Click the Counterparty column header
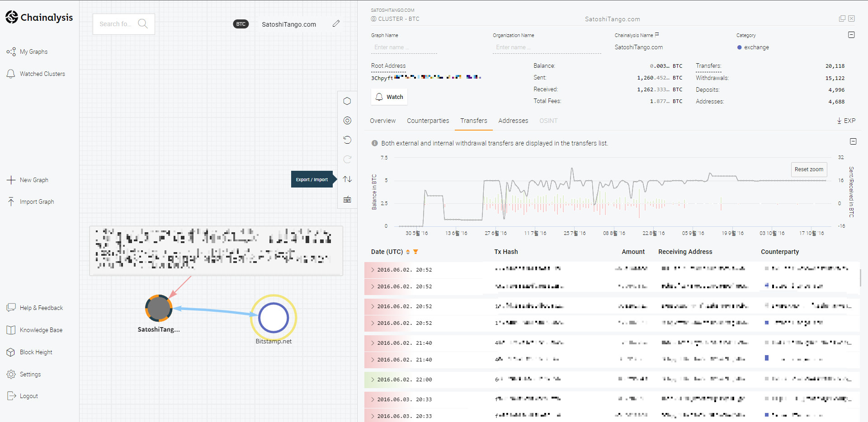Viewport: 868px width, 422px height. coord(779,252)
